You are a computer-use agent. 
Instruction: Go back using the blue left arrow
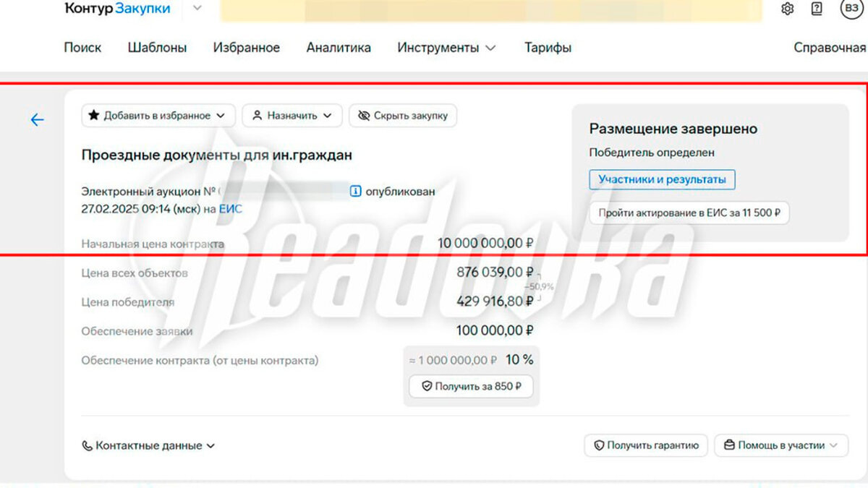[x=38, y=120]
